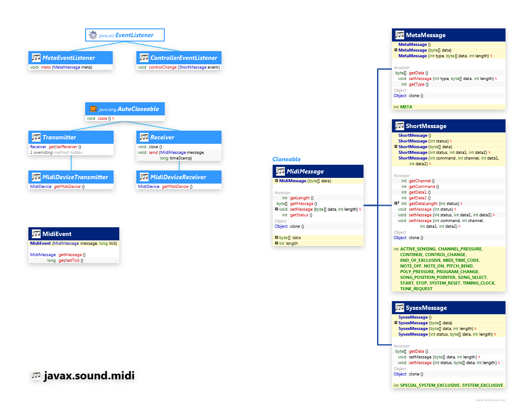Open the java.lang.AutoCloseable link
530x420 pixels.
pos(129,109)
